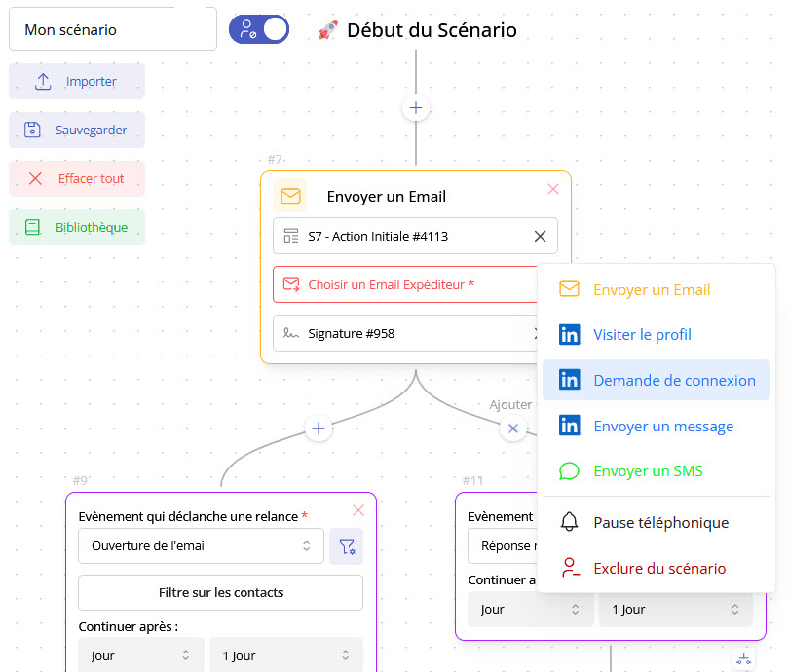
Task: Click Exclure du scénario option
Action: [658, 569]
